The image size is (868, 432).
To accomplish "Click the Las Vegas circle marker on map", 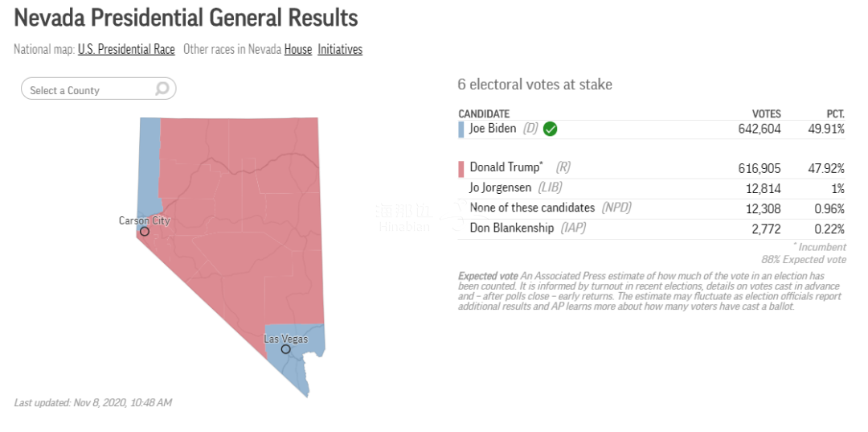I will tap(285, 349).
